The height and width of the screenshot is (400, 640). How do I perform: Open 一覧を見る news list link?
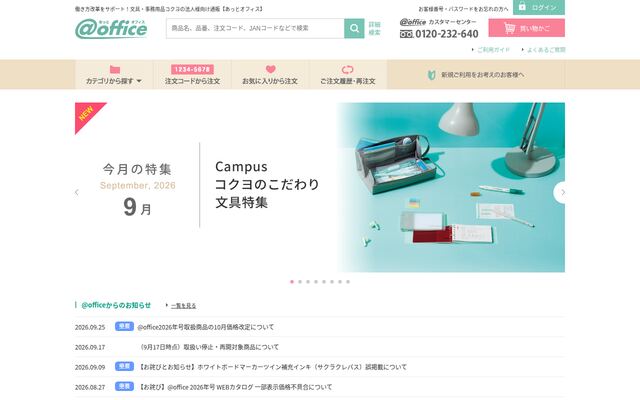[183, 305]
